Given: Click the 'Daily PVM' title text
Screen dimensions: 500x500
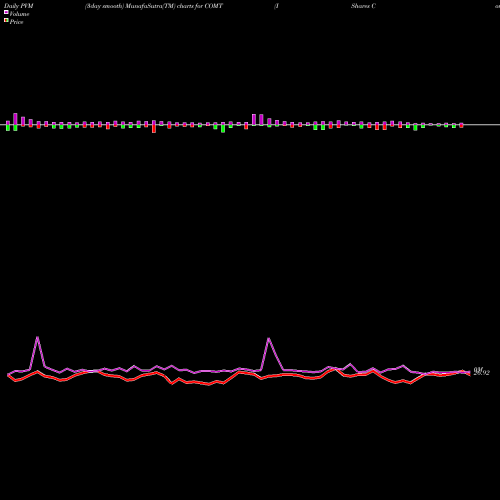Looking at the screenshot, I should (19, 6).
